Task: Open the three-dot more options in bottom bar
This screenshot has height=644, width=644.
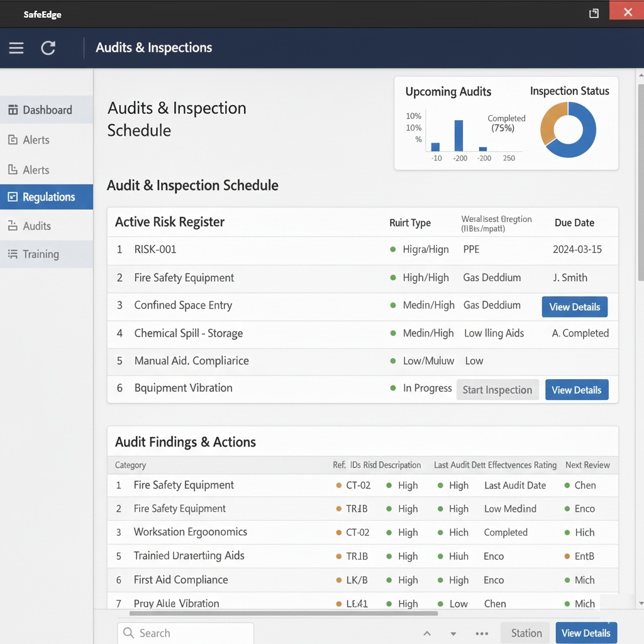Action: tap(482, 633)
